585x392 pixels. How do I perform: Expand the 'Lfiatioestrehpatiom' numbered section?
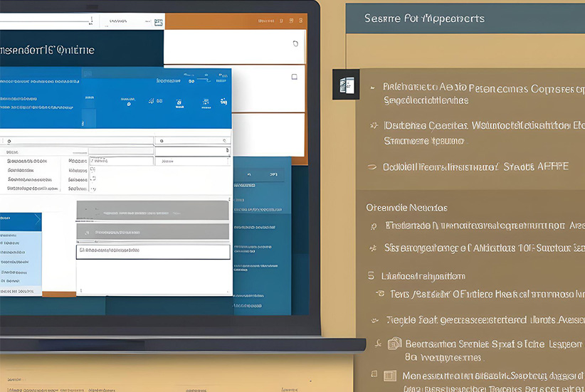coord(371,275)
